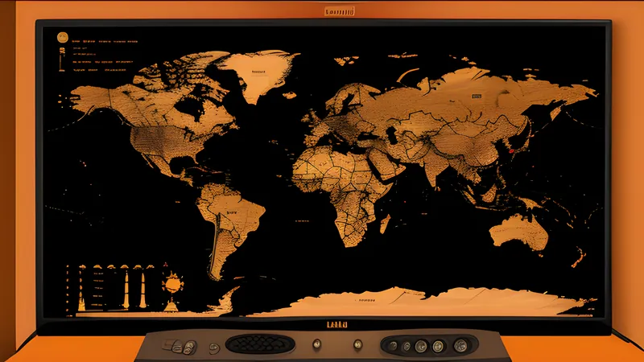Click the small label box over Russia
Screen dimensions: 644x362
click(476, 96)
